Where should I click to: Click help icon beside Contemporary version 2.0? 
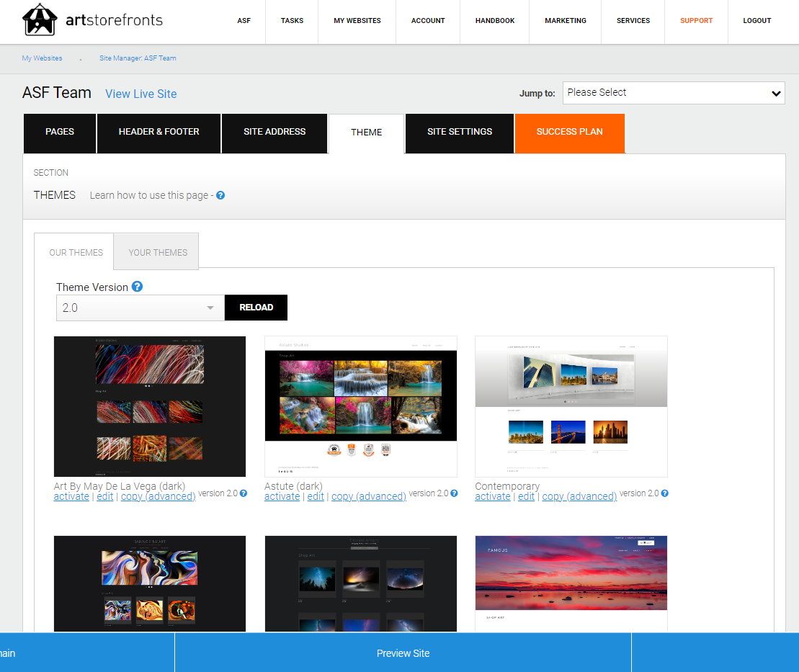(664, 493)
